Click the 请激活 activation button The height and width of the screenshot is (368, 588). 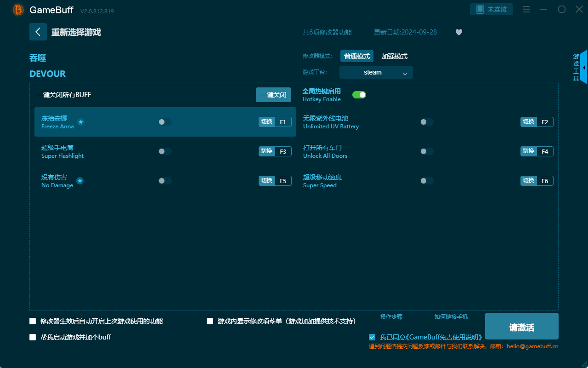point(521,326)
